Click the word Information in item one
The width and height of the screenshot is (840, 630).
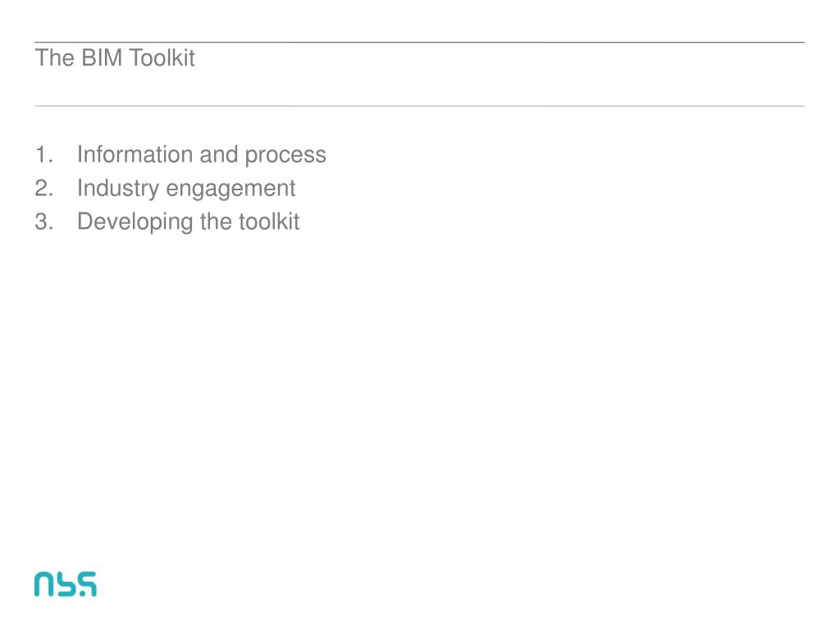135,154
